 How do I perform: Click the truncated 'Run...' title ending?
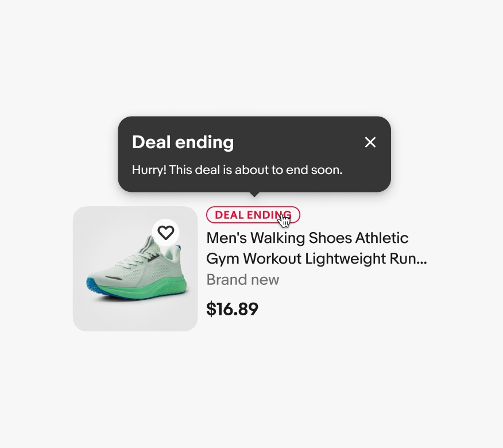point(412,258)
